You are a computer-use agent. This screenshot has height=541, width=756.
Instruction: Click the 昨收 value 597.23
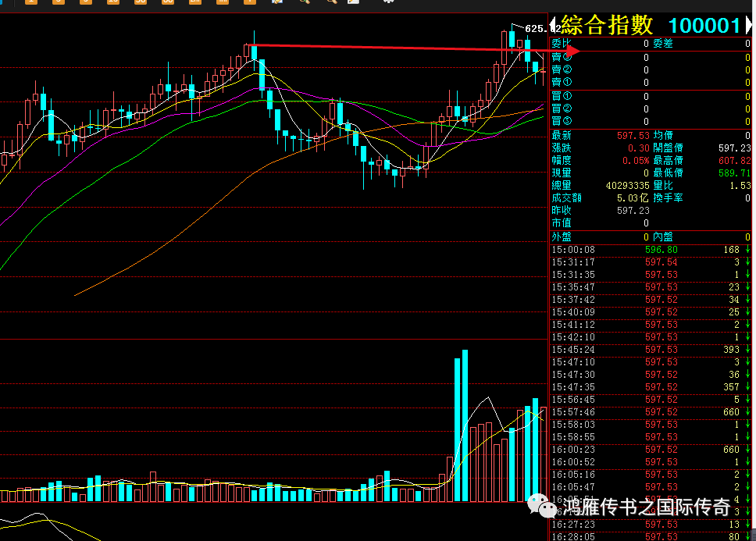pos(633,211)
